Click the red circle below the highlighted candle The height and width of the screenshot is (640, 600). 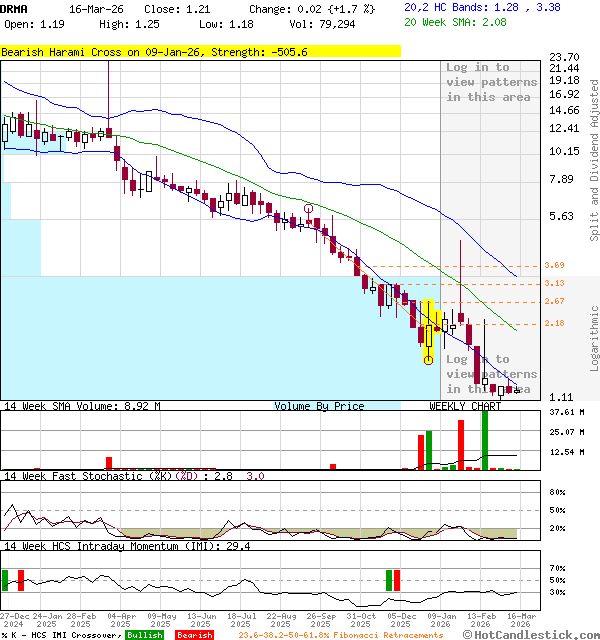pyautogui.click(x=428, y=360)
